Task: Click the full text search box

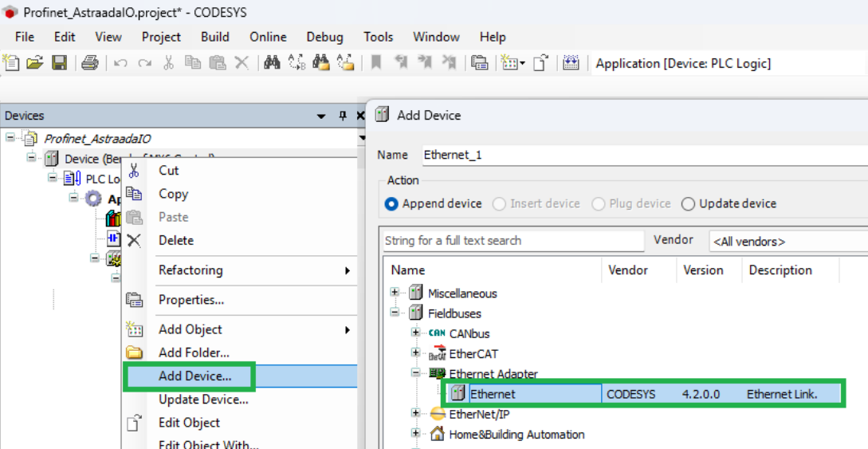Action: pos(514,241)
